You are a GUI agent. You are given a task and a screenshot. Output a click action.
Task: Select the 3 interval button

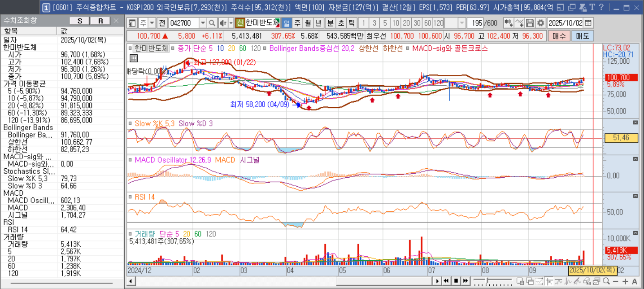pos(374,23)
